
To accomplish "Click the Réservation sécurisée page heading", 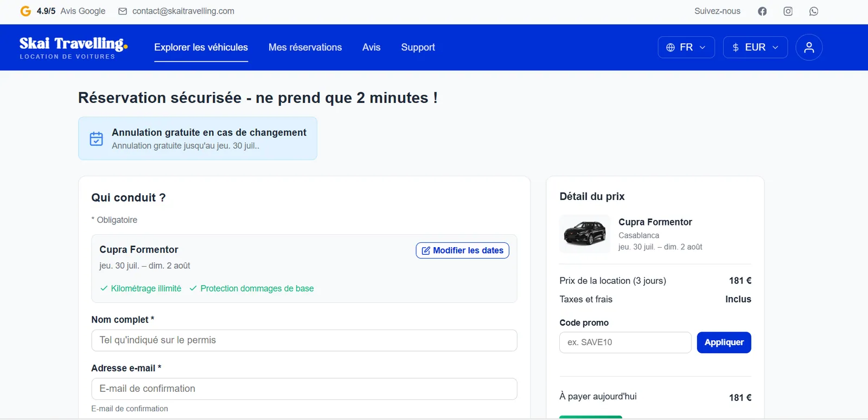I will (x=258, y=98).
